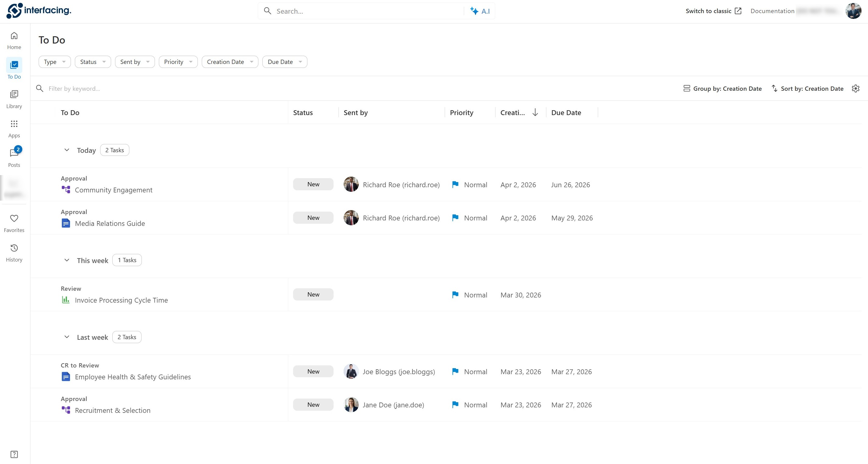Click the Switch to classic link
Viewport: 868px width, 464px height.
point(713,11)
